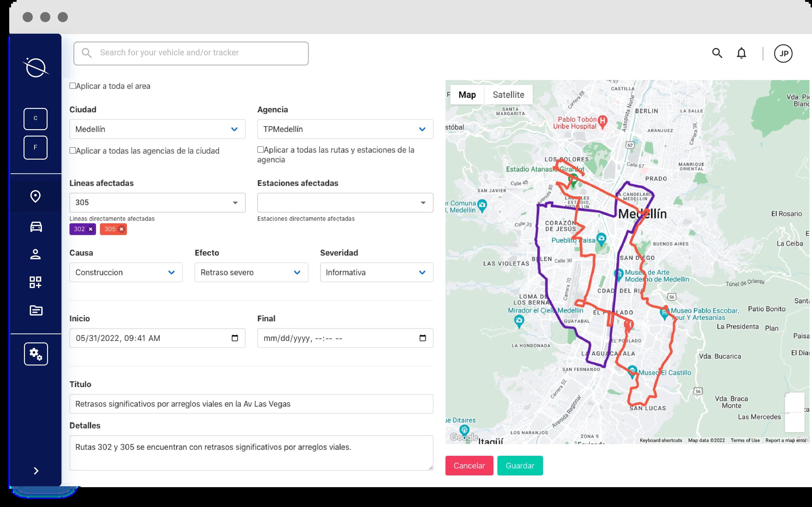Click the notifications bell icon
The height and width of the screenshot is (507, 812).
(x=741, y=53)
